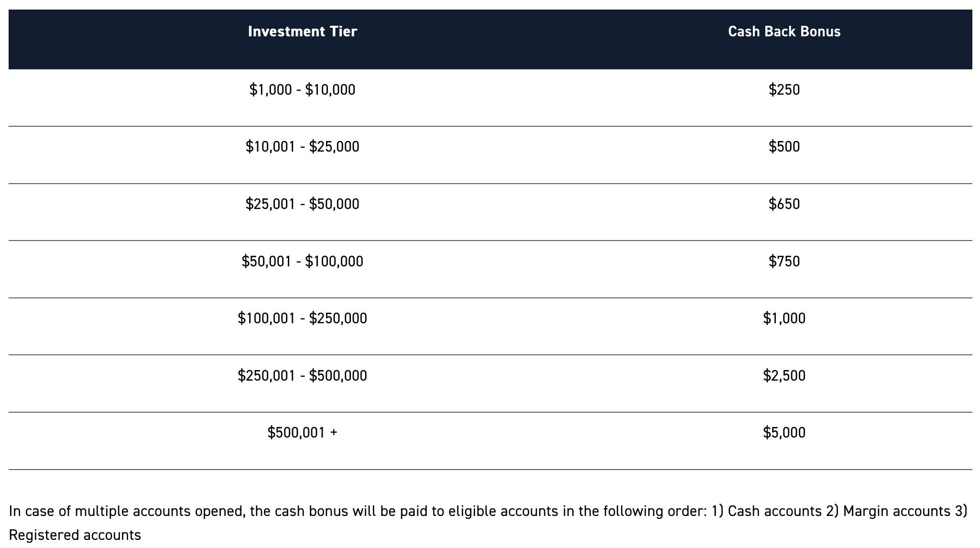The image size is (980, 548).
Task: Click the Investment Tier column header
Action: (302, 32)
